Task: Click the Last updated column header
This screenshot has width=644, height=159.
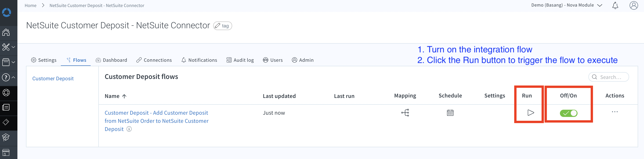Action: (x=279, y=96)
